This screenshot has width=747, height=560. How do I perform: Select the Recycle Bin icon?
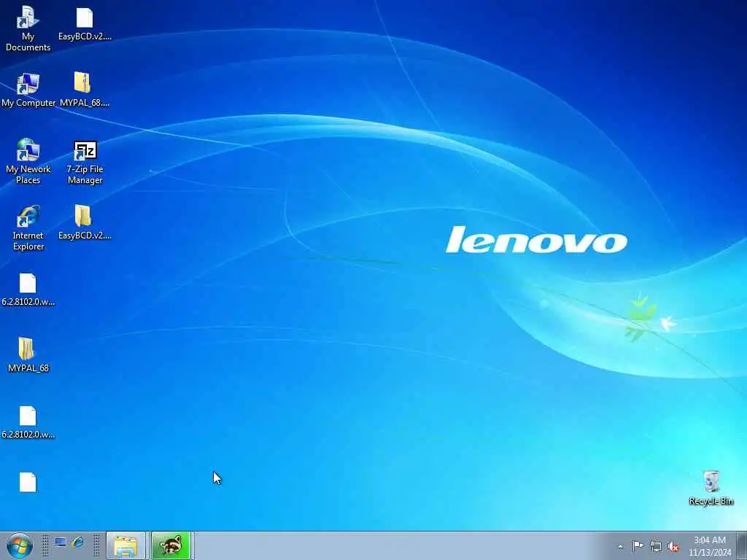click(x=711, y=488)
